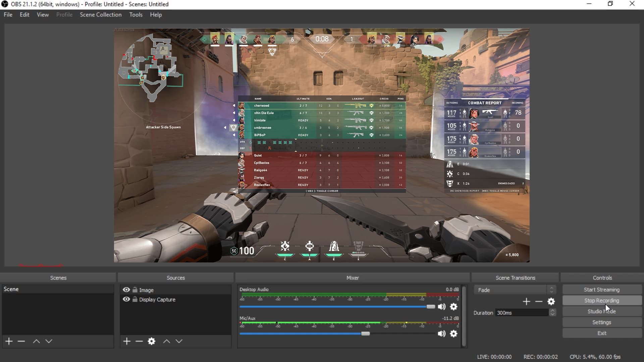Open Desktop Audio settings gear
Viewport: 644px width, 362px height.
tap(453, 307)
